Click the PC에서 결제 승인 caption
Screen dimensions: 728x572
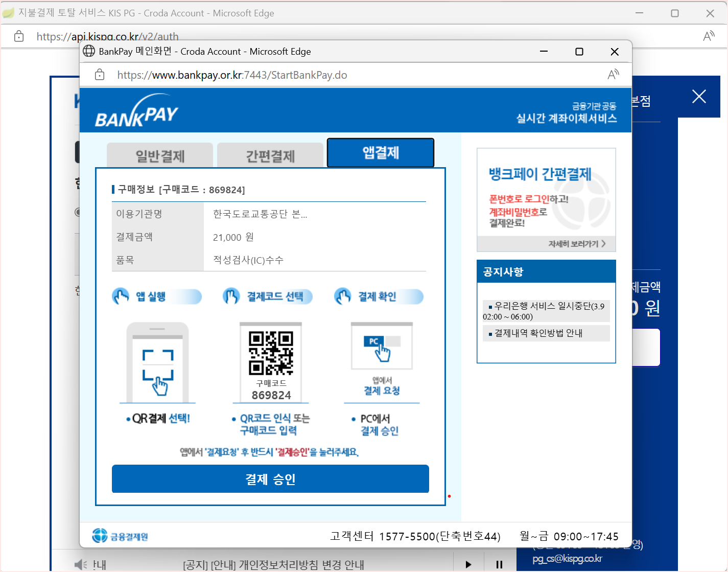pos(377,425)
